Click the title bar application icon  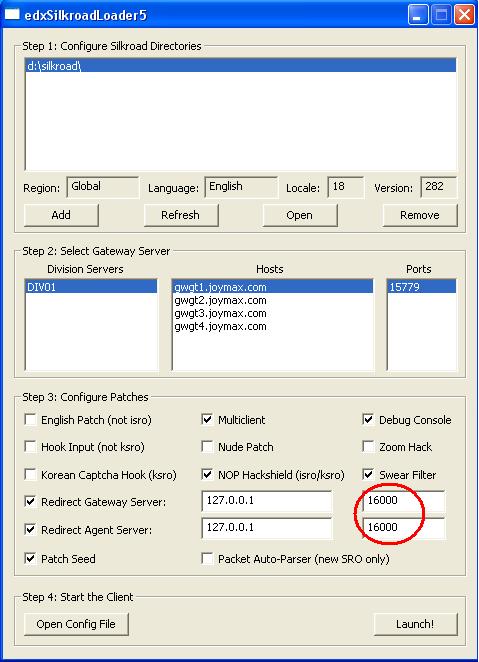tap(12, 15)
